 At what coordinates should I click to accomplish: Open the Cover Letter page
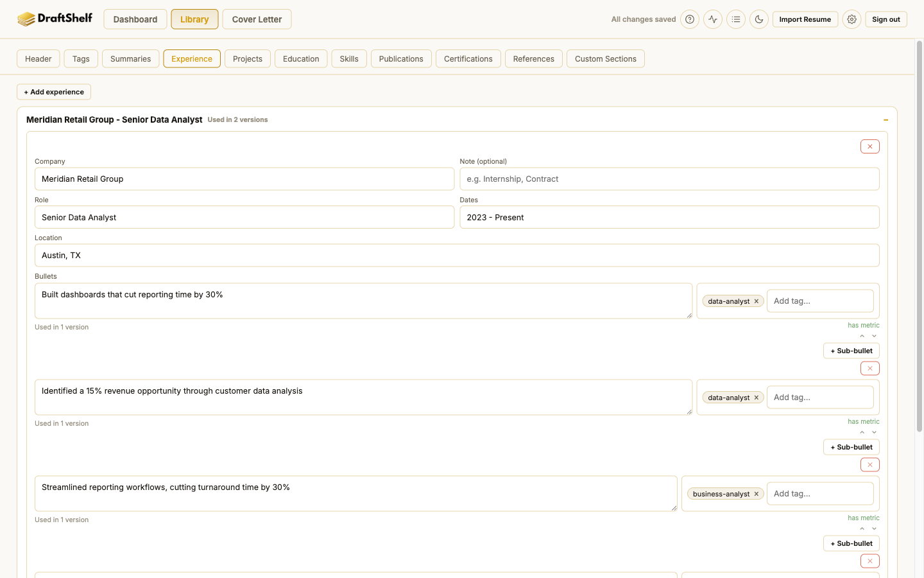[x=257, y=19]
